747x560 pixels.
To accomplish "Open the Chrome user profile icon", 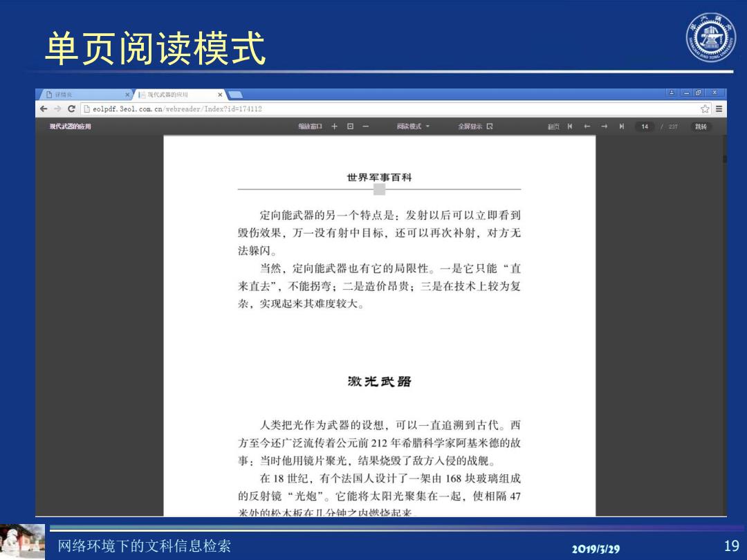I will click(671, 93).
